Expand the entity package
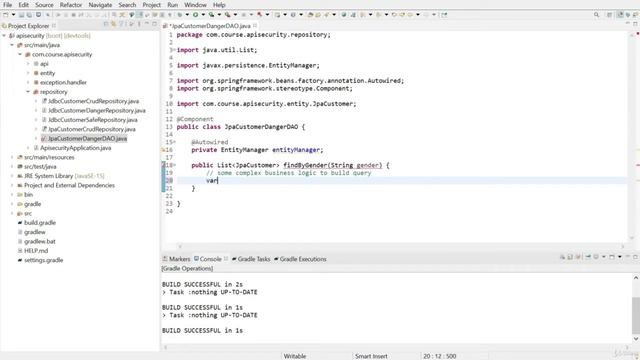The image size is (640, 360). tap(28, 73)
